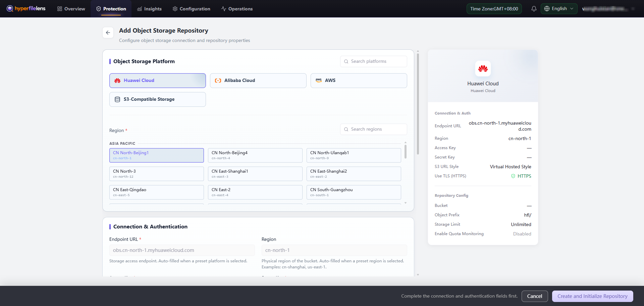Click the hyperfilelens logo
Screen dimensions: 644x306
tap(26, 8)
